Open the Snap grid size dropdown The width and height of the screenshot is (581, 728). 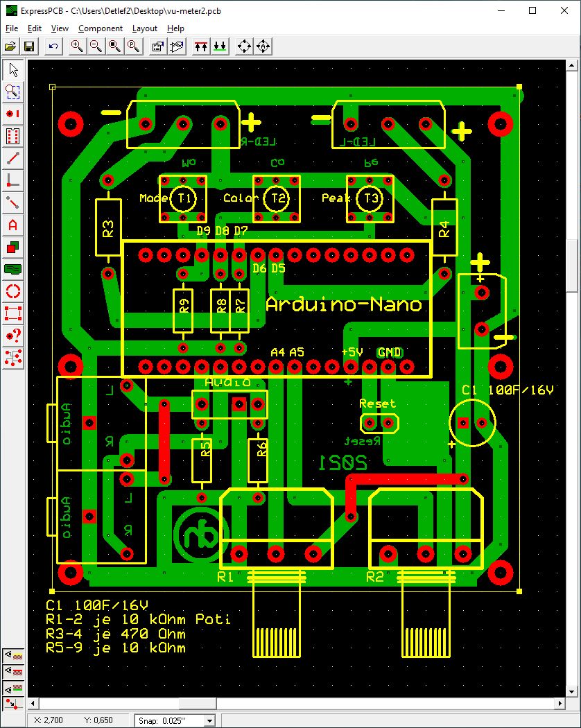click(x=208, y=720)
